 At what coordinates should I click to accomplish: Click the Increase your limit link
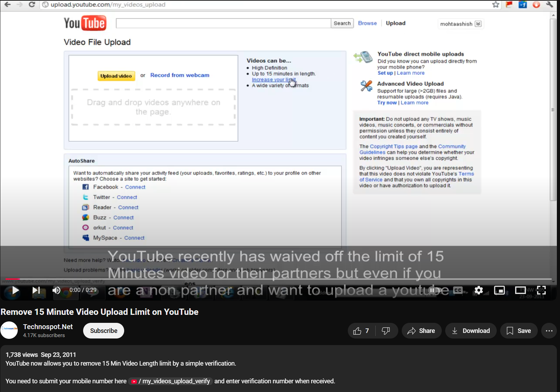274,80
